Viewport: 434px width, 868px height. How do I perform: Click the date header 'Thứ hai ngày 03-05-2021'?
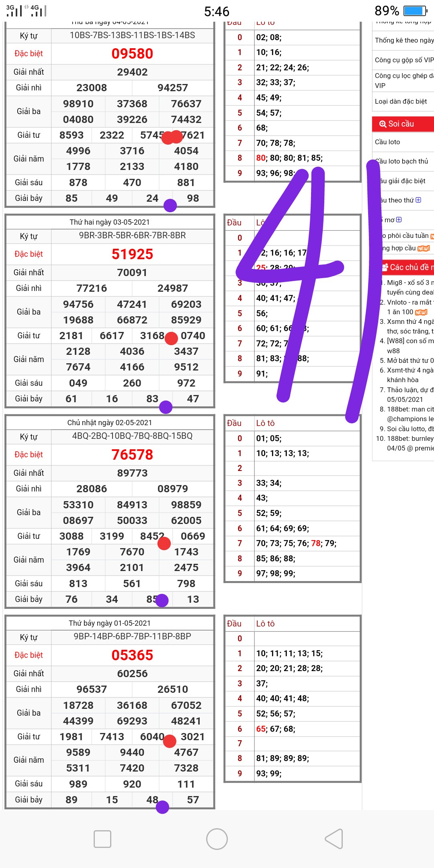coord(110,222)
